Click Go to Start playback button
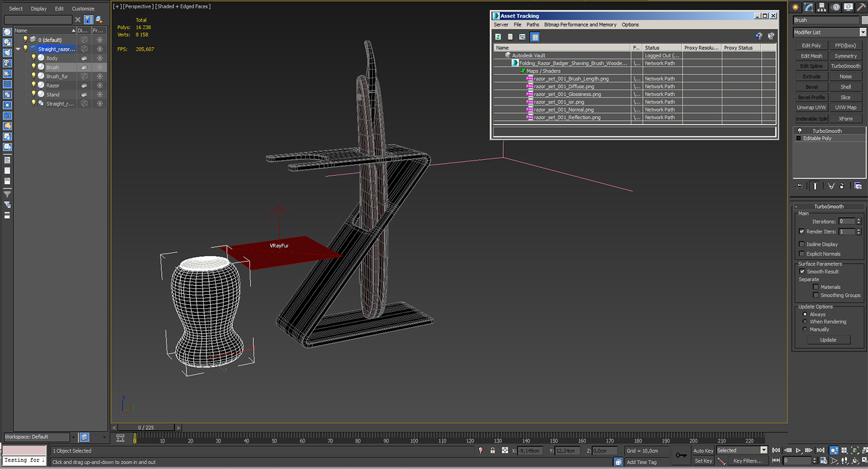 tap(777, 450)
